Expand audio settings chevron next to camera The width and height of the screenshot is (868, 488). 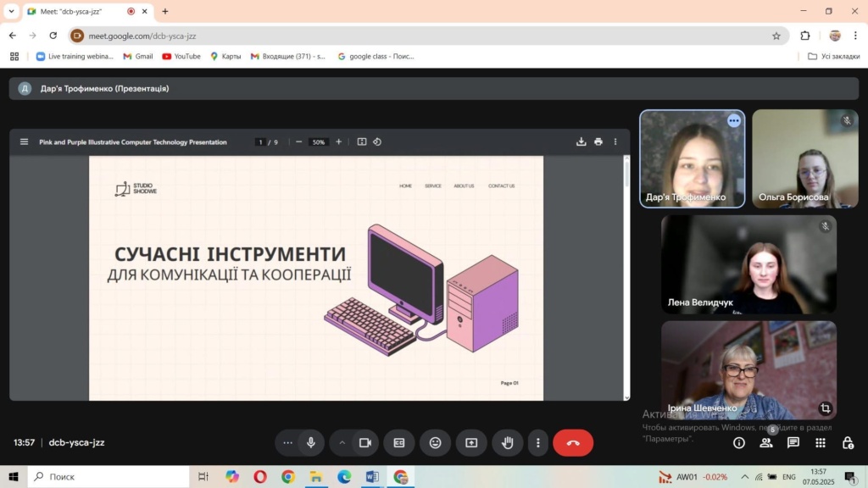coord(342,442)
